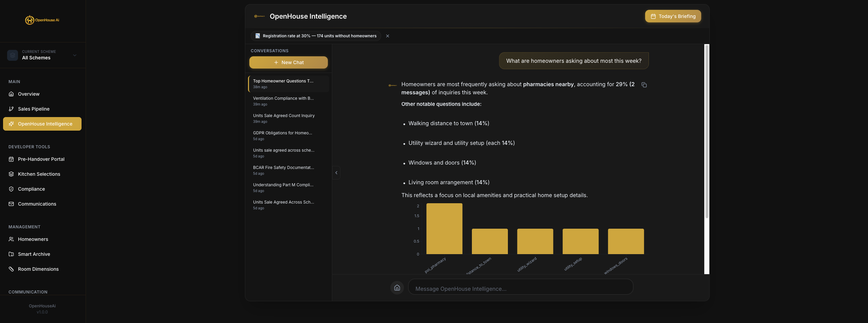Select the Homeowners people icon

tap(11, 239)
